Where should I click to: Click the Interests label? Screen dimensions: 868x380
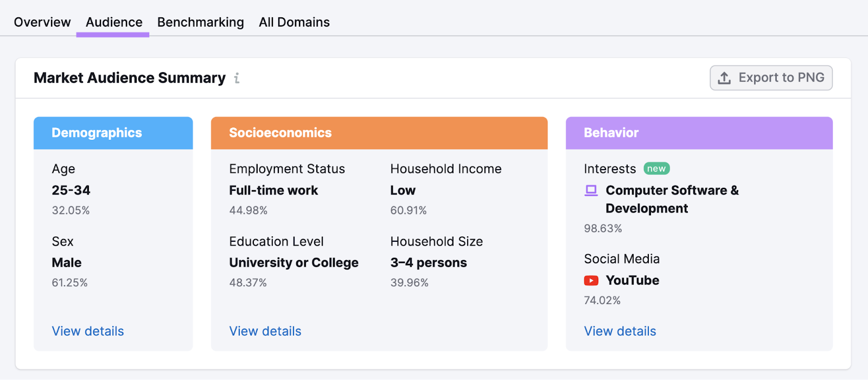pyautogui.click(x=610, y=169)
